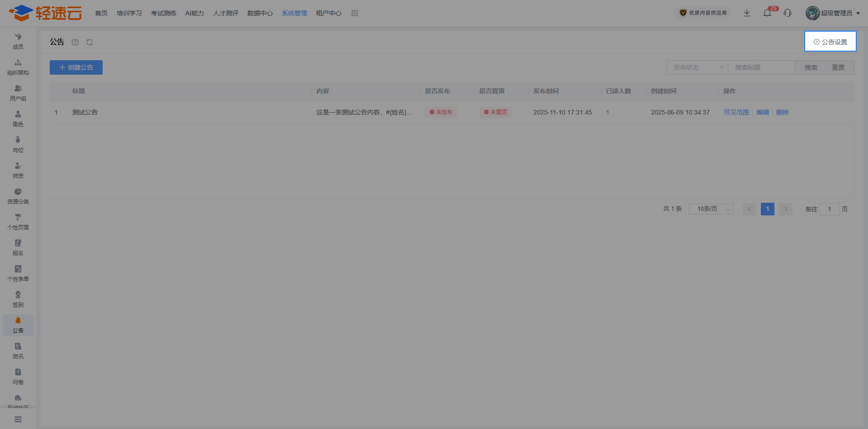
Task: Collapse the sidebar using bottom menu icon
Action: 18,419
